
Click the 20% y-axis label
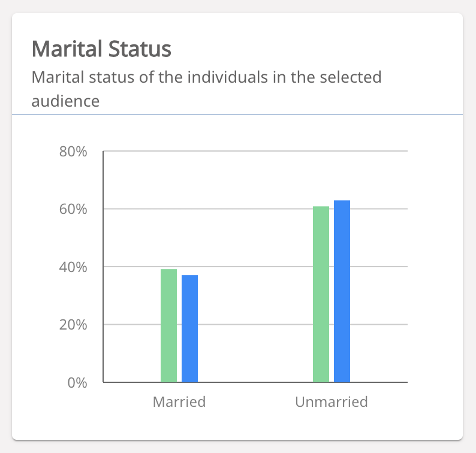[x=73, y=325]
